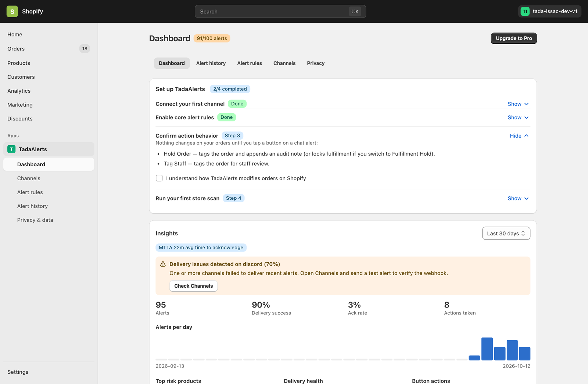588x384 pixels.
Task: Open Alert history under TadaAlerts in sidebar
Action: pos(49,206)
